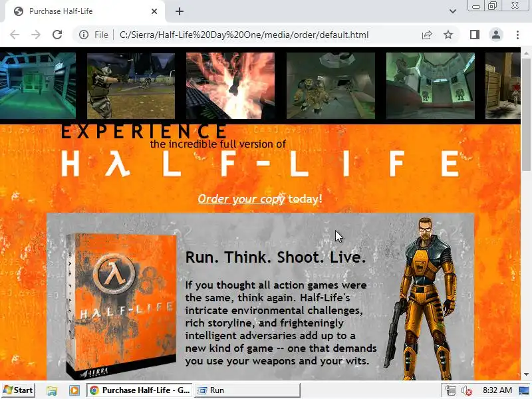Open the browser side panel
532x399 pixels.
point(475,35)
